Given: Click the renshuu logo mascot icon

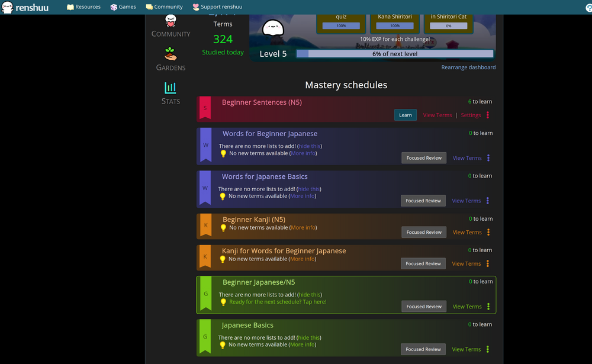Looking at the screenshot, I should [8, 7].
